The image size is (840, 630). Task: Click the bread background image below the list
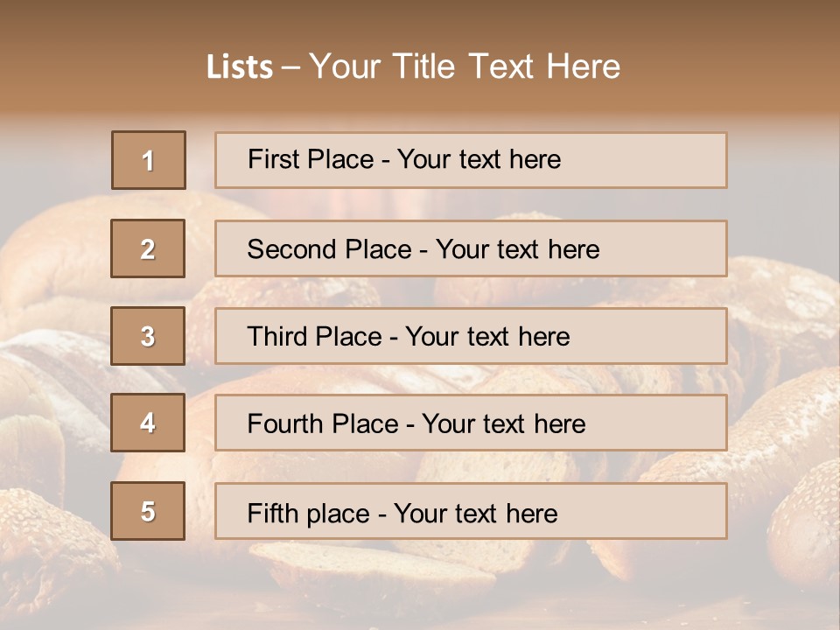coord(420,586)
